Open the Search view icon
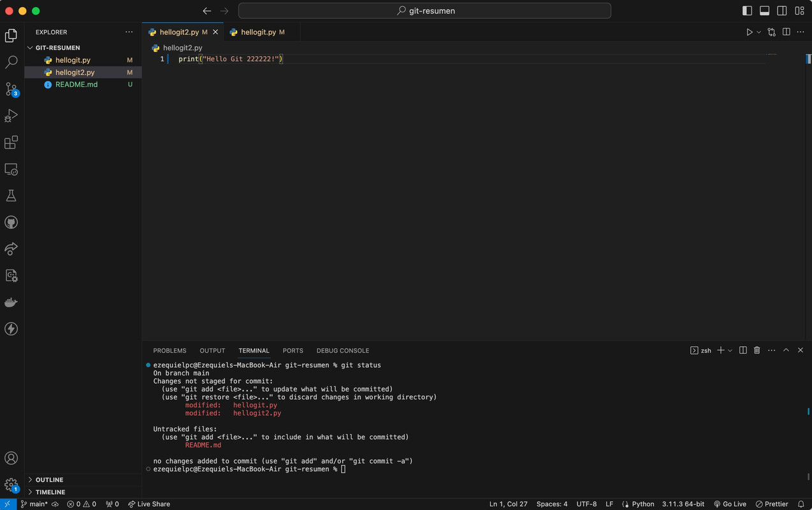Viewport: 812px width, 510px height. pyautogui.click(x=11, y=62)
